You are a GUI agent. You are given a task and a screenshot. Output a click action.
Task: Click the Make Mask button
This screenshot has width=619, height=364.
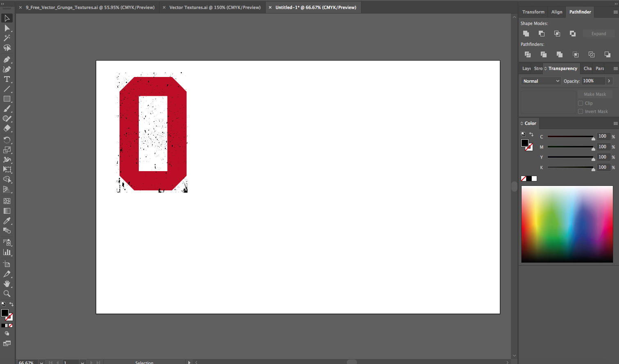[595, 94]
